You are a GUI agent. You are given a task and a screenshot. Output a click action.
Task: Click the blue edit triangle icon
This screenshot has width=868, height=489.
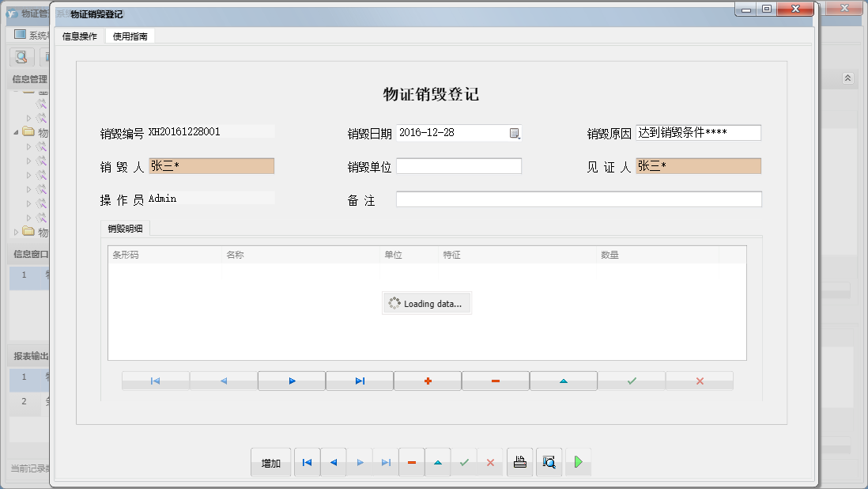pos(563,381)
